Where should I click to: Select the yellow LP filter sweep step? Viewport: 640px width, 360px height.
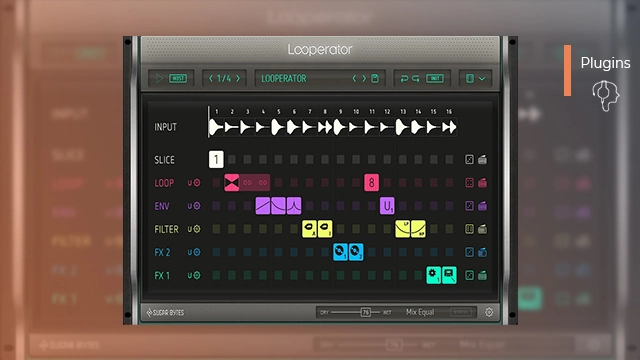click(402, 229)
